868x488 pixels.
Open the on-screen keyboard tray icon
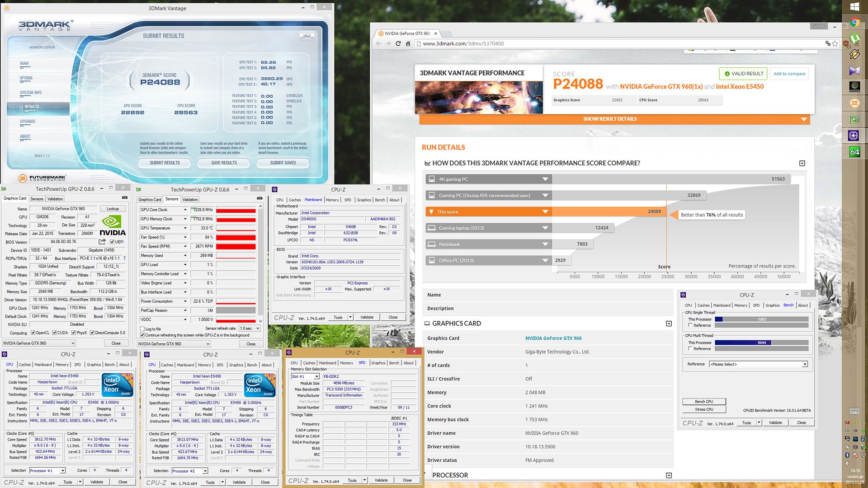point(854,411)
